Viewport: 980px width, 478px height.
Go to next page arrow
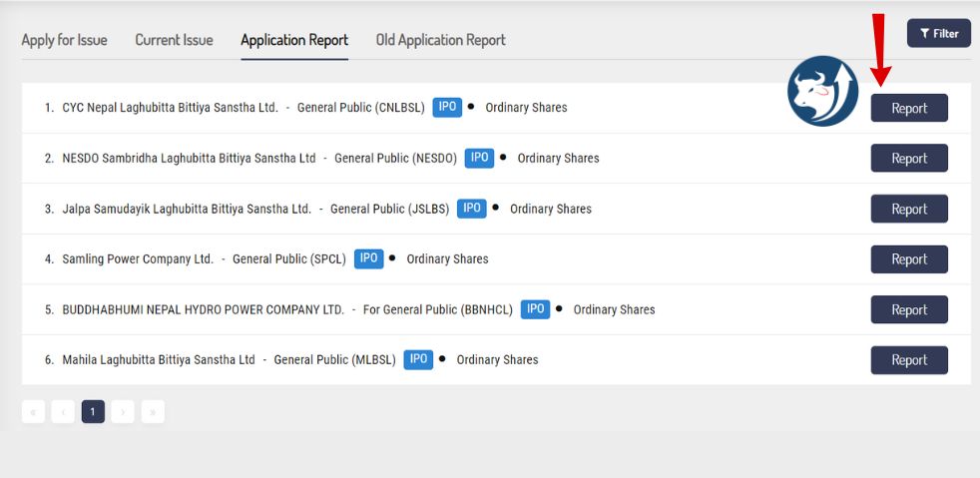pos(123,412)
